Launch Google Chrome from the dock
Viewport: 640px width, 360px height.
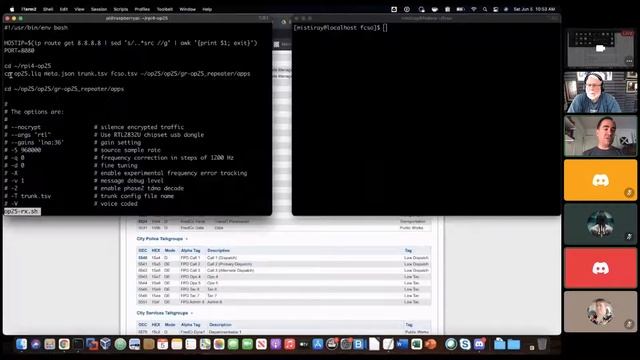[64, 344]
